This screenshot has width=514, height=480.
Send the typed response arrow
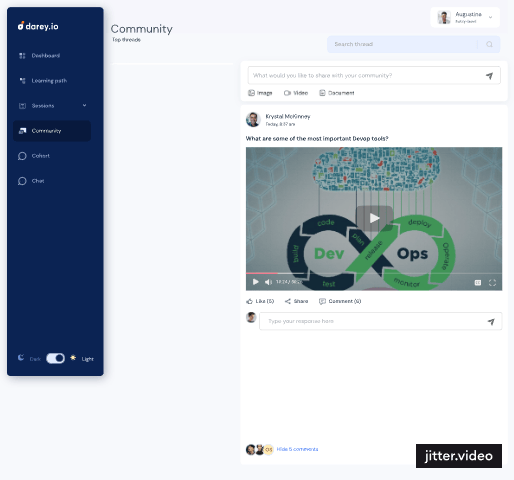tap(491, 322)
